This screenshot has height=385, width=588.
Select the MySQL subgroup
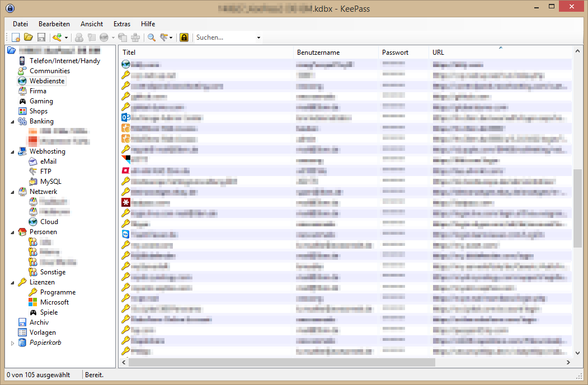(x=50, y=182)
